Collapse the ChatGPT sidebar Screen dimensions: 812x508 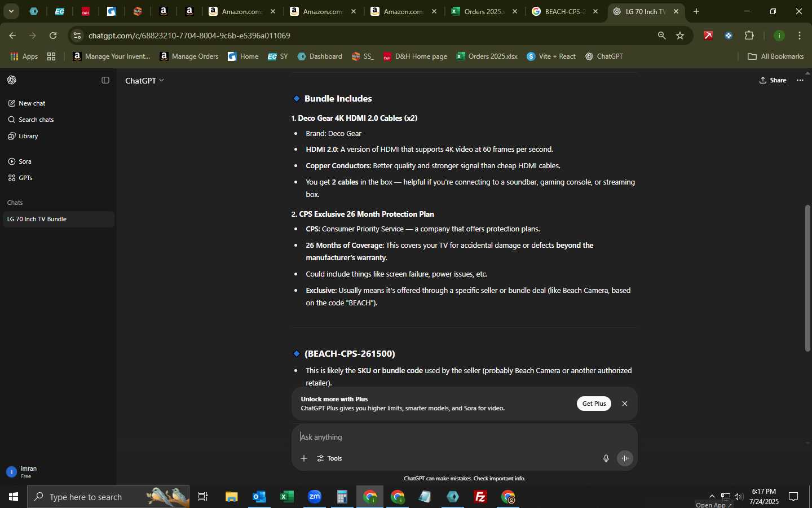tap(105, 80)
